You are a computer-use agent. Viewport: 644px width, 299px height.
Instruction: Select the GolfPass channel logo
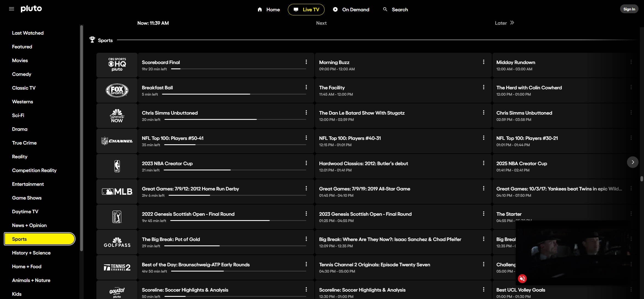[117, 242]
